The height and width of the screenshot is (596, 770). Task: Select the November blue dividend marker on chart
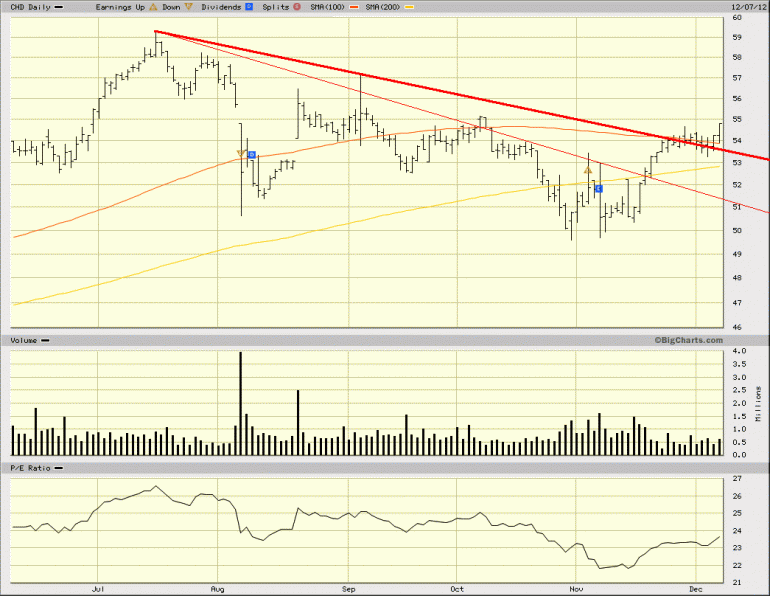[x=598, y=189]
